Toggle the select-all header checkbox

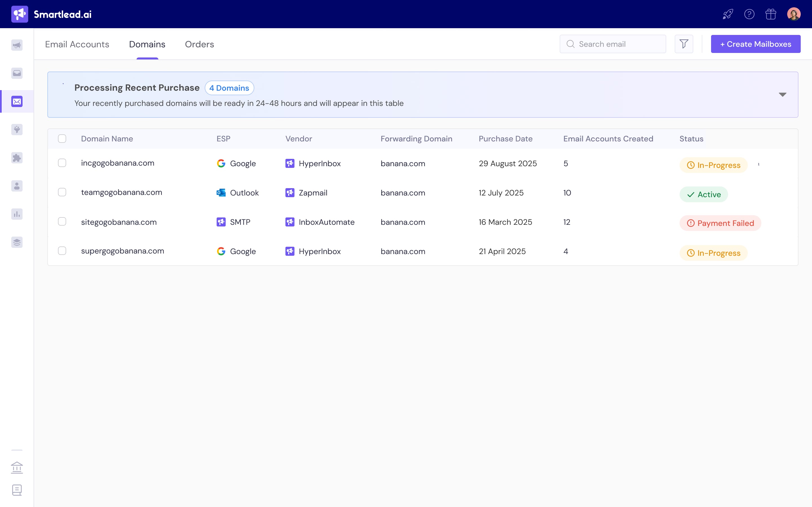(62, 139)
